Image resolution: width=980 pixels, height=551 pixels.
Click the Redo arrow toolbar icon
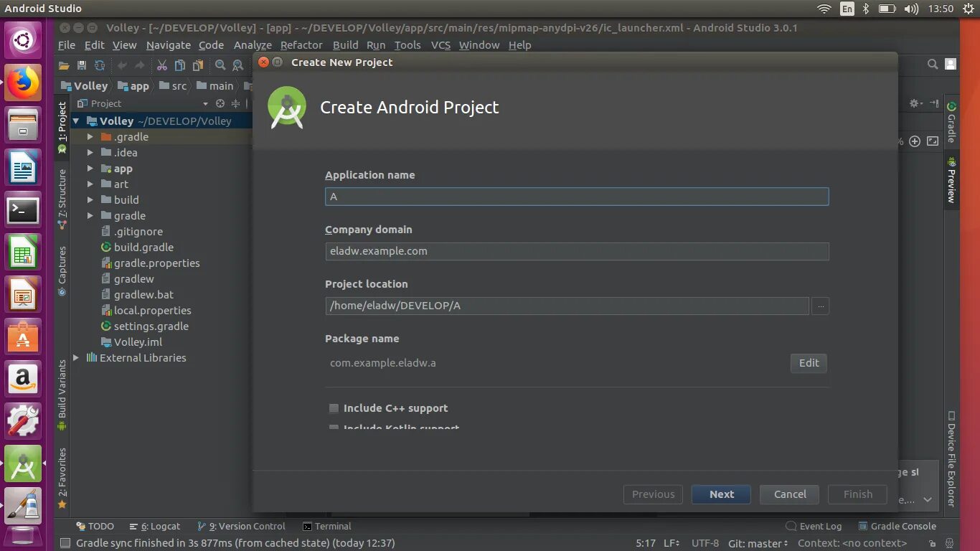pos(139,65)
